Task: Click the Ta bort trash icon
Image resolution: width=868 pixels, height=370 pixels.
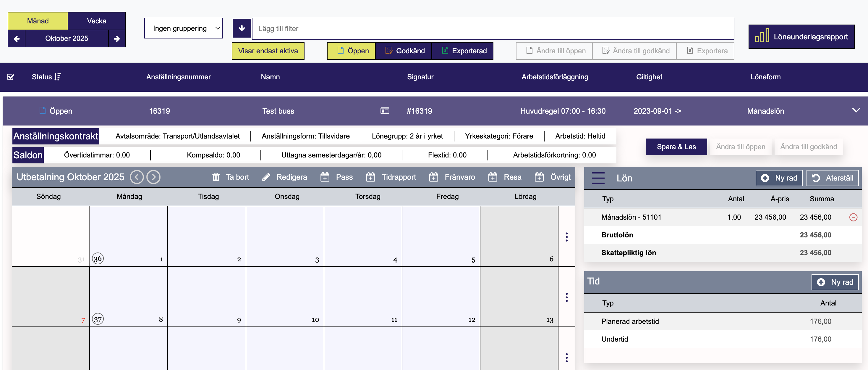Action: (216, 177)
